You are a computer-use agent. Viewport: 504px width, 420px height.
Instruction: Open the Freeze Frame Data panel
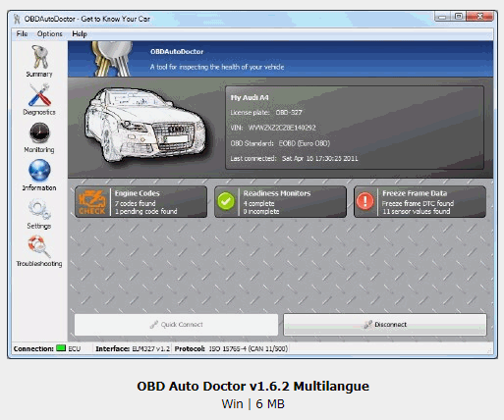point(420,202)
